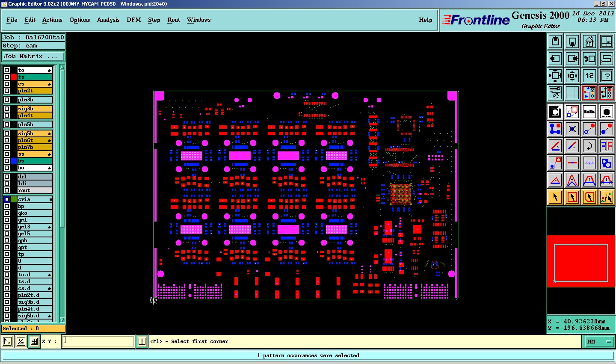Click the crosshair grid snap icon near X Y

tap(34, 341)
